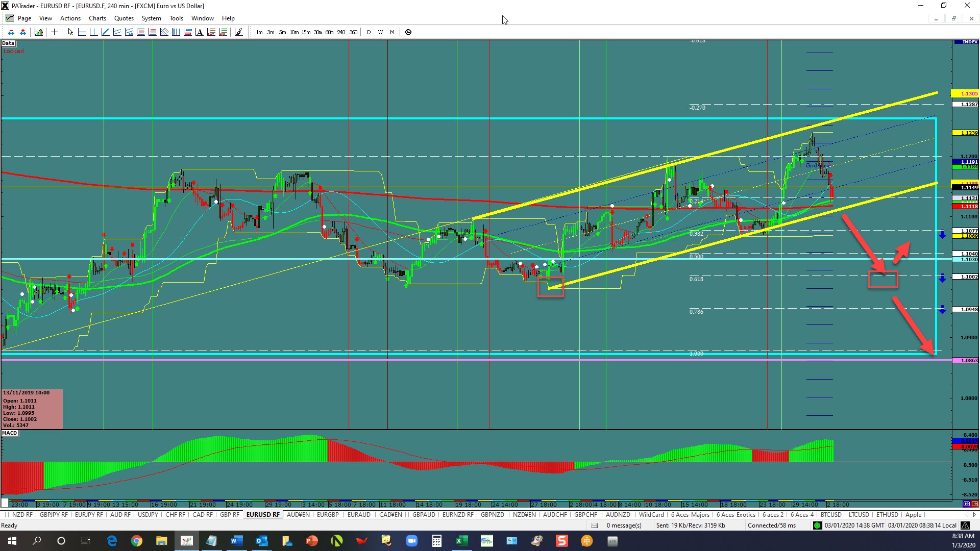This screenshot has height=551, width=980.
Task: Open the Page menu
Action: (24, 18)
